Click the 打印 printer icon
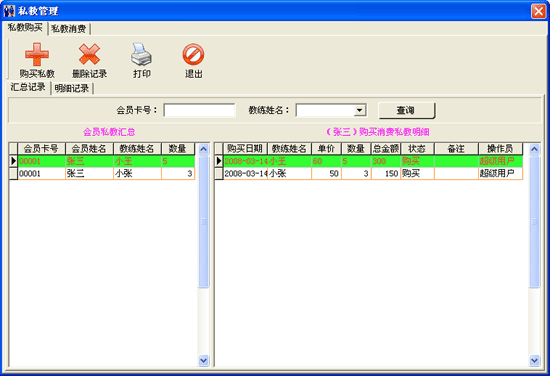 pos(141,54)
